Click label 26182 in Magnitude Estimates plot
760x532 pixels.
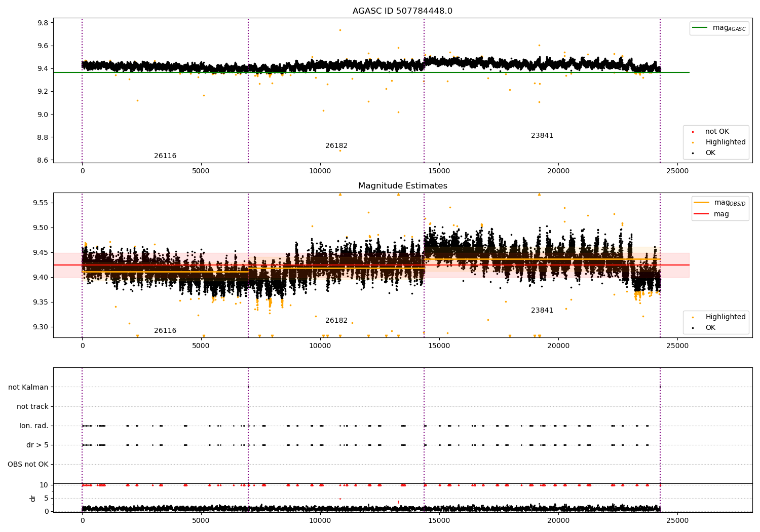click(x=336, y=321)
